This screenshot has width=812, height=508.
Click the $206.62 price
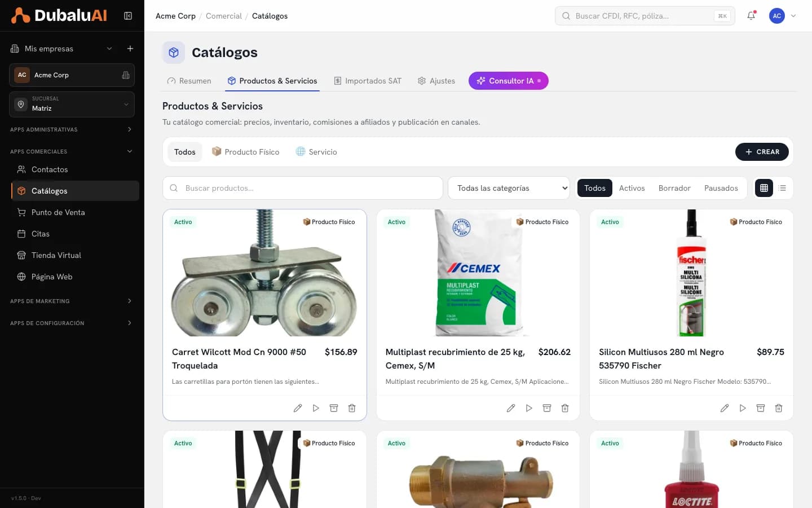point(554,352)
